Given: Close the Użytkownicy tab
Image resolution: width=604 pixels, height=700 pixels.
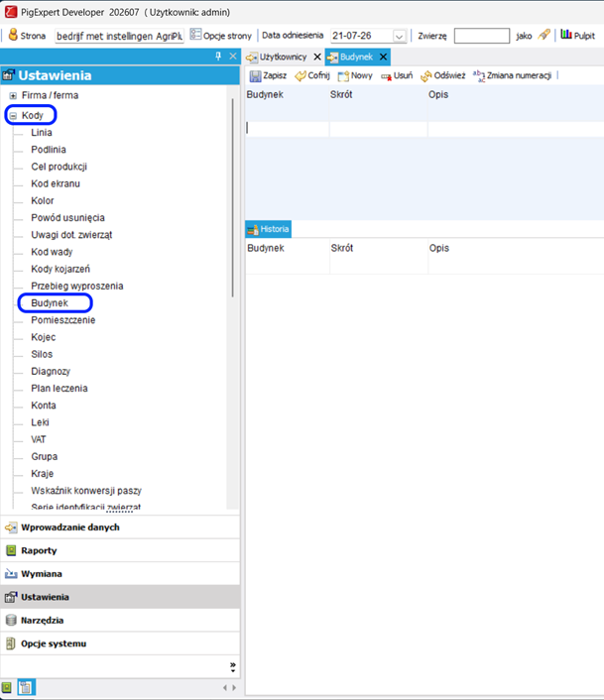Looking at the screenshot, I should tap(317, 57).
